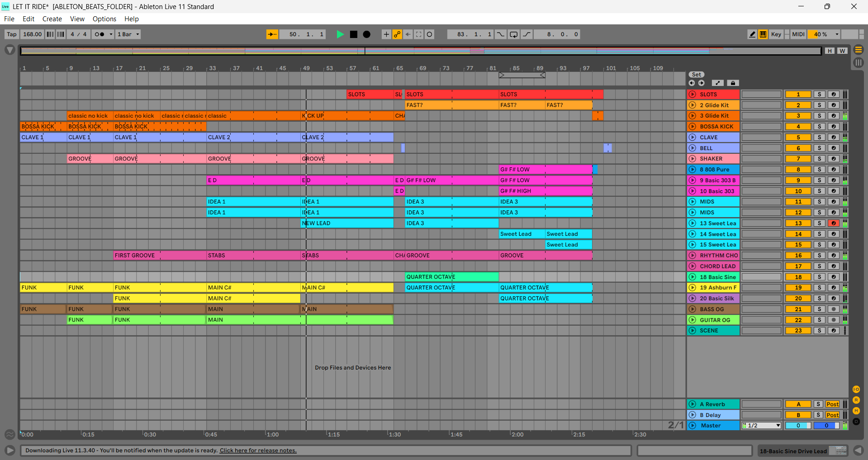The width and height of the screenshot is (868, 460).
Task: Open the quantization menu showing 1 Bar
Action: (x=128, y=34)
